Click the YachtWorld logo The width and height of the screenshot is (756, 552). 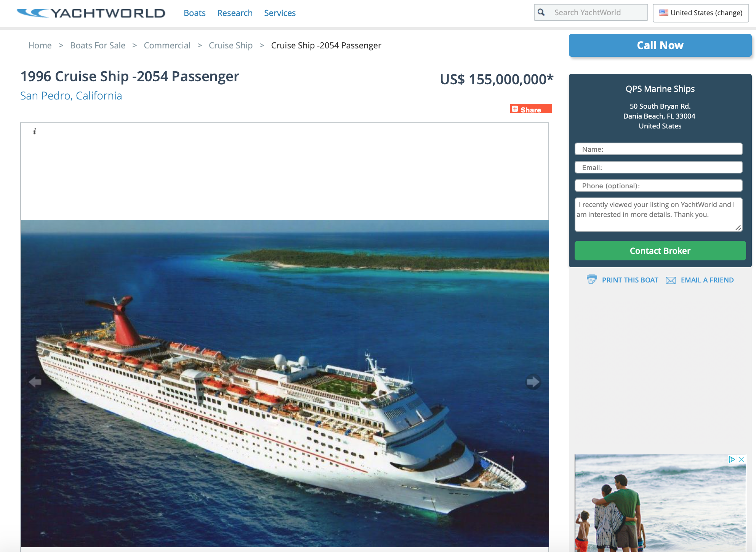[x=91, y=13]
